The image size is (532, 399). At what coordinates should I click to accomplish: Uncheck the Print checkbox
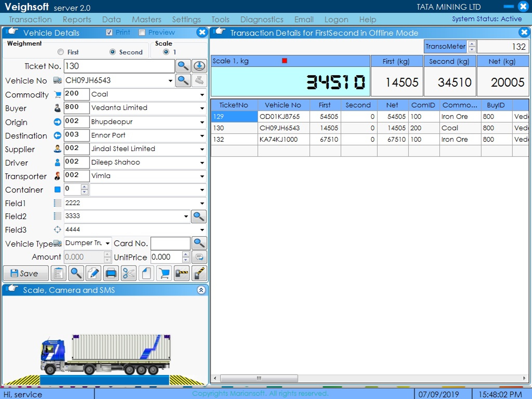coord(109,32)
